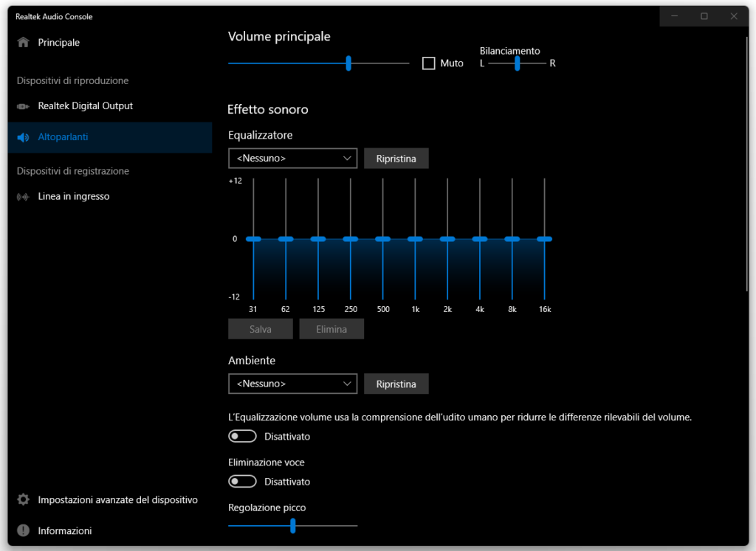Maximize the Realtek Audio Console window
The image size is (756, 551).
704,16
